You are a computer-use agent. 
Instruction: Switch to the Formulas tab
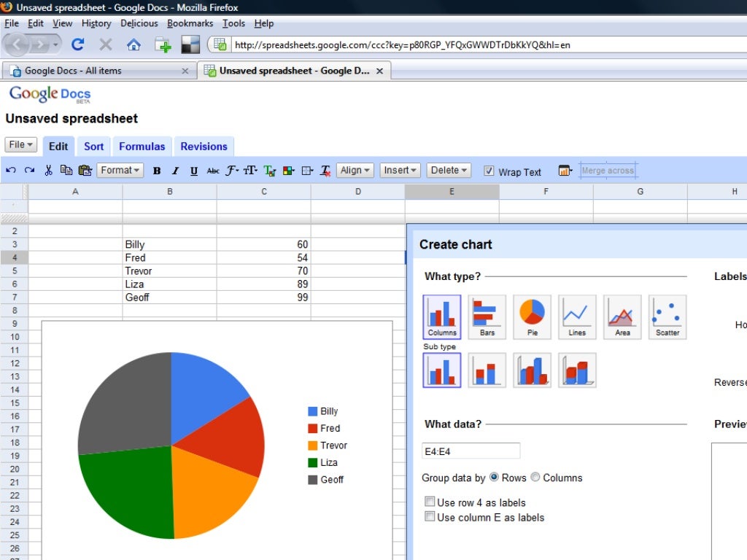(x=142, y=146)
